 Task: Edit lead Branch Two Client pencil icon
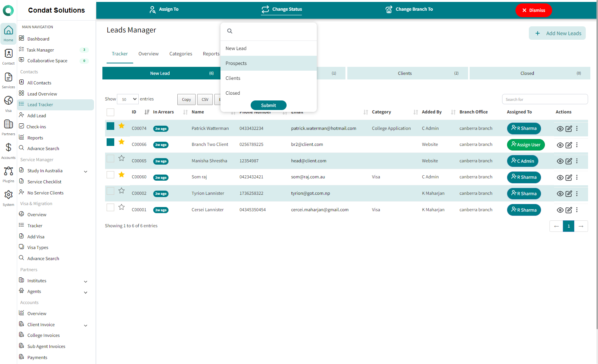[x=569, y=145]
